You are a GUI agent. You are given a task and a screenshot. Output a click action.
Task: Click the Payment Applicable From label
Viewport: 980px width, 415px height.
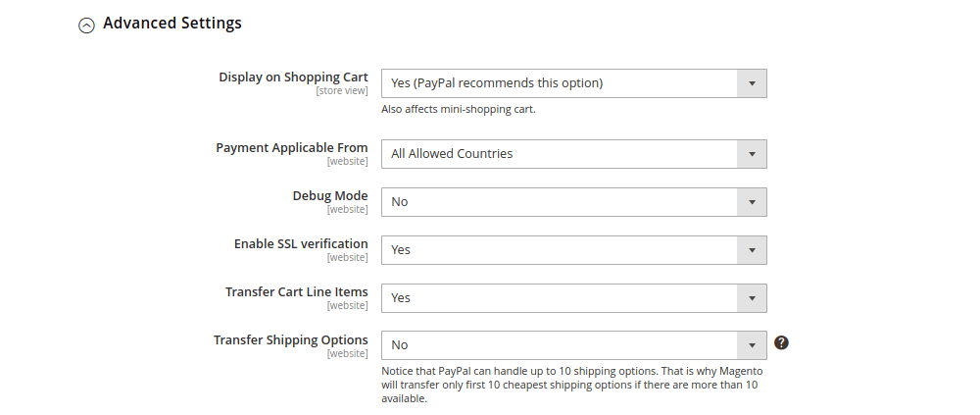point(292,148)
